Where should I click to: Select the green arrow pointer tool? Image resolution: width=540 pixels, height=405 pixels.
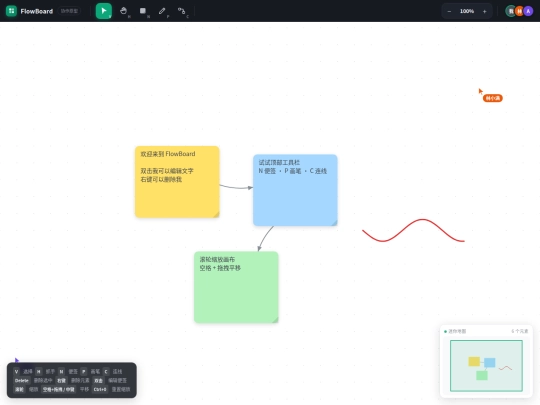pos(104,11)
